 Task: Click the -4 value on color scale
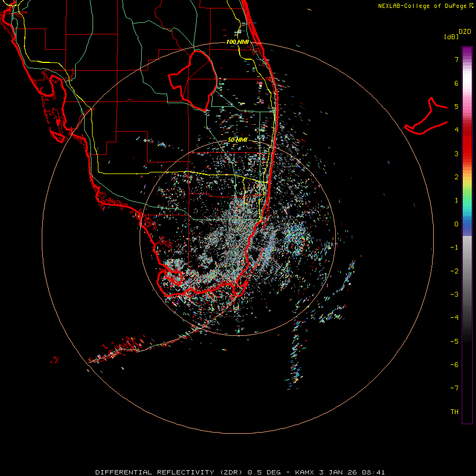coord(454,318)
